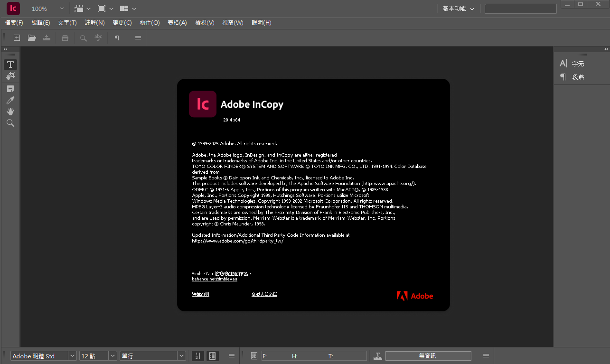Open the top toolbar options menu

coord(138,38)
